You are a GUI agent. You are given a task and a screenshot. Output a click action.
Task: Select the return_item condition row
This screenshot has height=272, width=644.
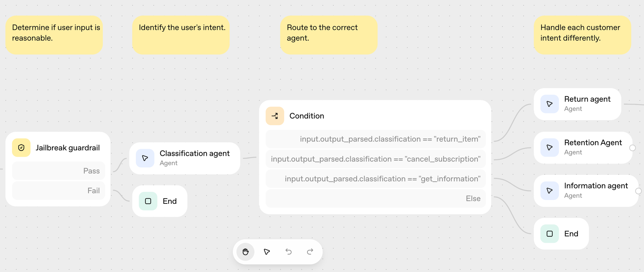375,139
